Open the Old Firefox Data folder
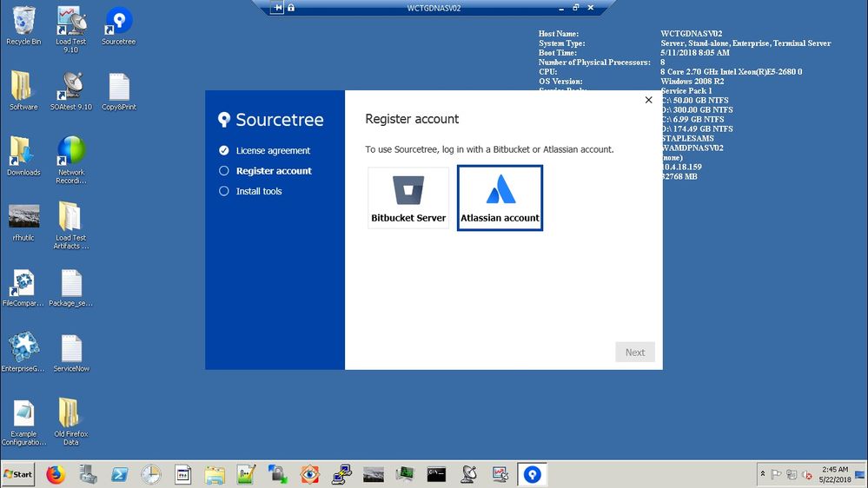This screenshot has height=488, width=868. click(x=71, y=422)
